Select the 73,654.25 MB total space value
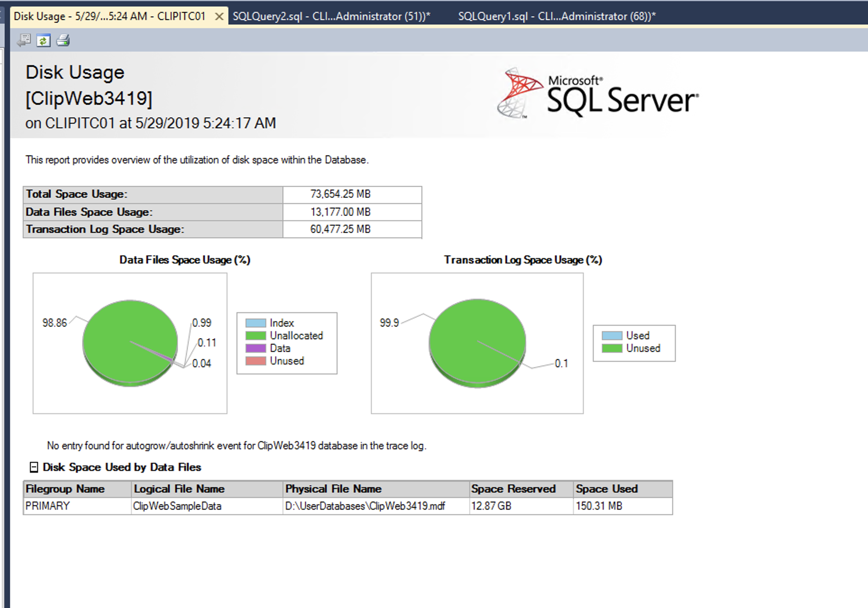The width and height of the screenshot is (868, 608). (x=341, y=194)
